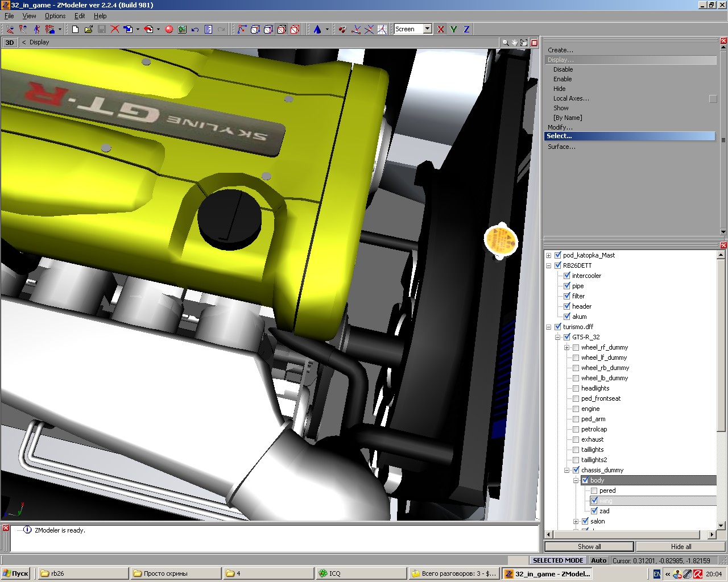728x582 pixels.
Task: Expand the pod_katopka_Mast tree node
Action: (549, 255)
